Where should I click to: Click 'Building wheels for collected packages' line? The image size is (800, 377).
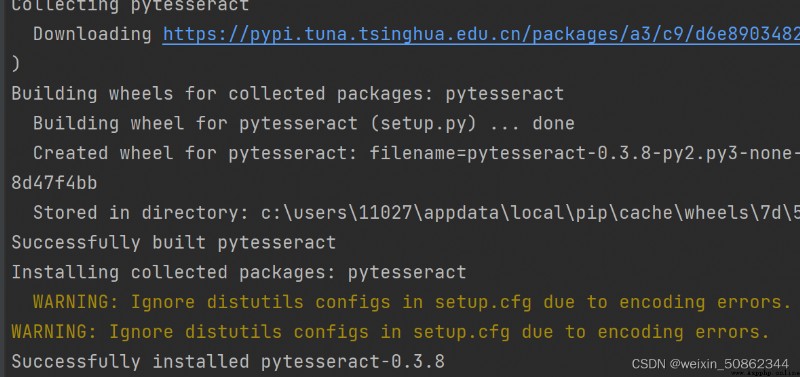(x=287, y=93)
